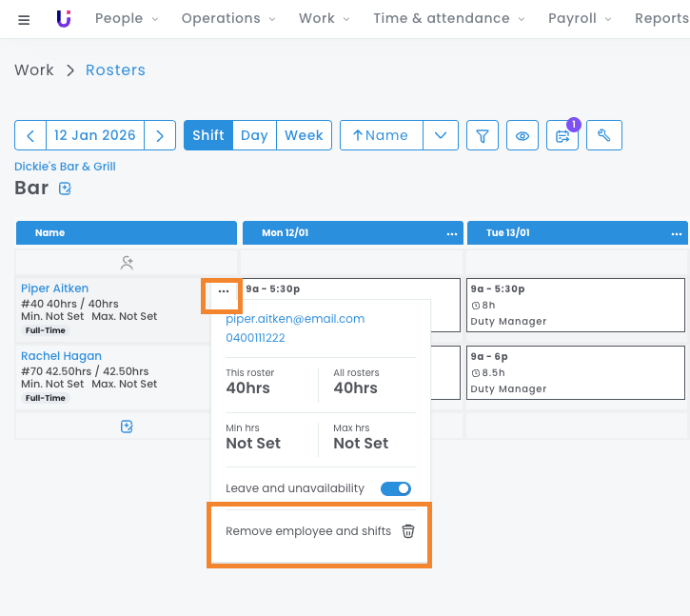Click the add employee icon in Name column

click(x=127, y=262)
